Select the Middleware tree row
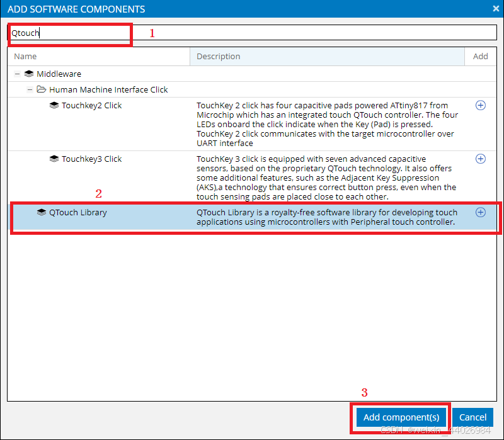 click(x=252, y=74)
